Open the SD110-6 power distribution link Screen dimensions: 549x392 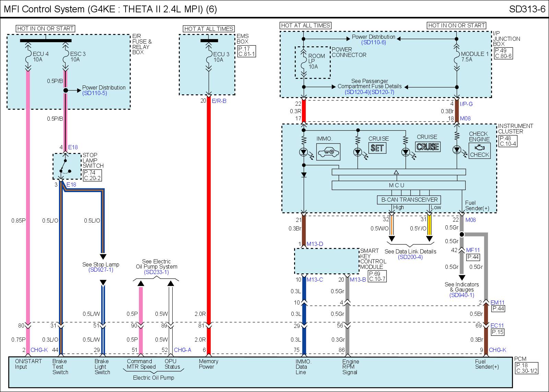pos(373,43)
